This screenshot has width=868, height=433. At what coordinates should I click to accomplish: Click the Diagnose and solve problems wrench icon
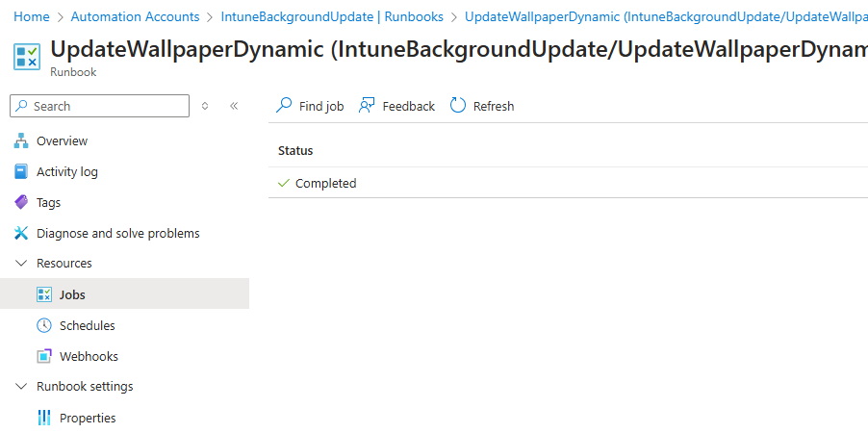click(x=21, y=234)
